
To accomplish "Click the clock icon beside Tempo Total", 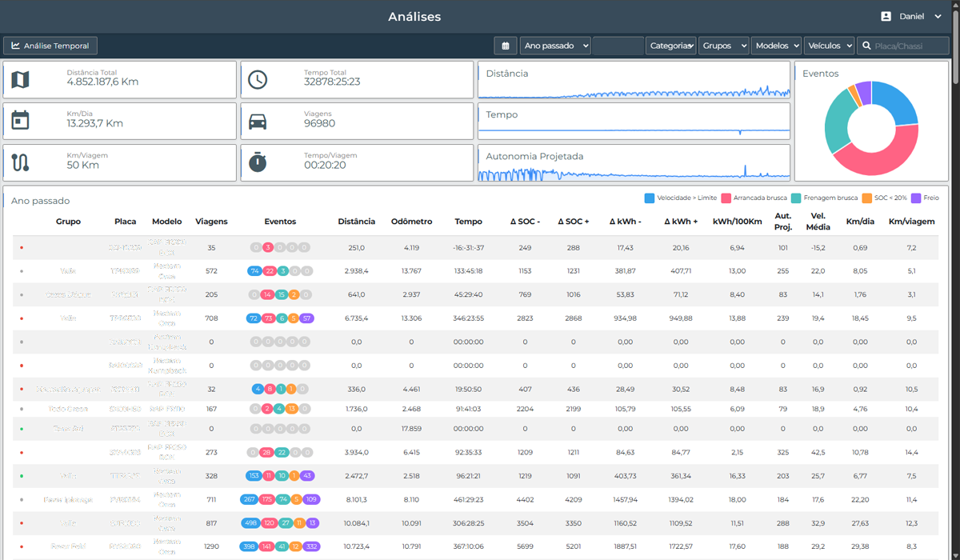I will pyautogui.click(x=258, y=79).
